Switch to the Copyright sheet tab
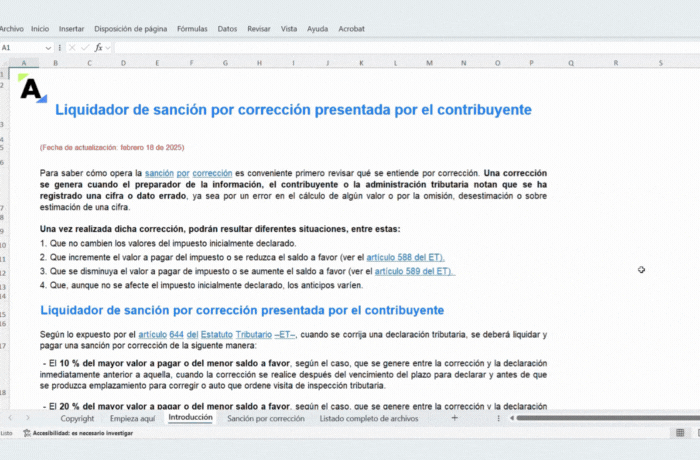 click(x=77, y=418)
